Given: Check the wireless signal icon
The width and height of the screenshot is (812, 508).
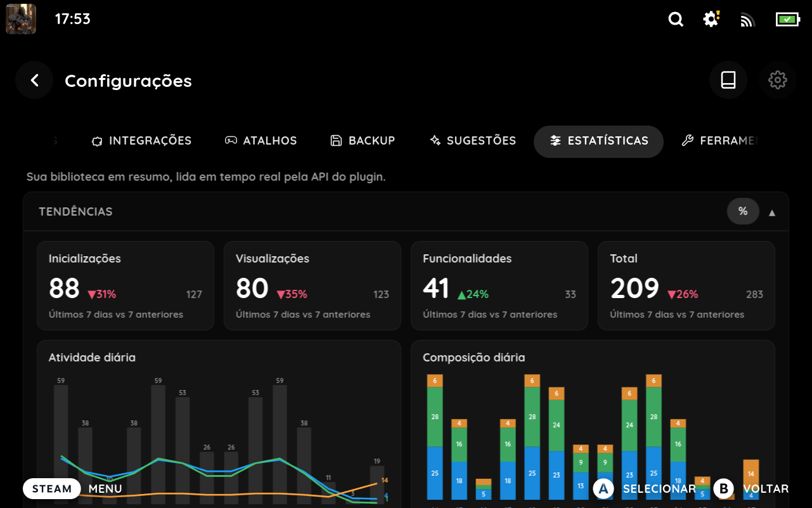Looking at the screenshot, I should [x=747, y=20].
